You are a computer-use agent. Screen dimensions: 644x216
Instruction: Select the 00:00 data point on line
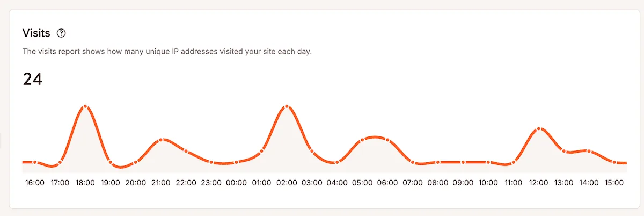pyautogui.click(x=236, y=162)
